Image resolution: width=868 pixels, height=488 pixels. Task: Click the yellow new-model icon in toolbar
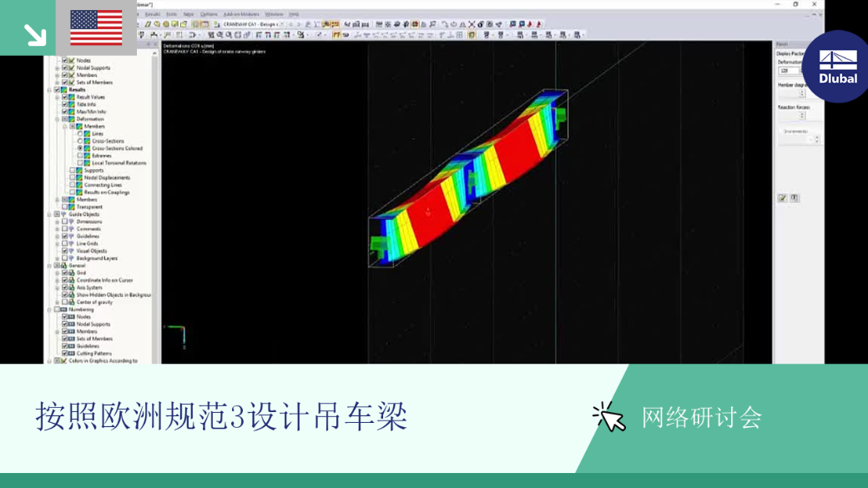(148, 24)
